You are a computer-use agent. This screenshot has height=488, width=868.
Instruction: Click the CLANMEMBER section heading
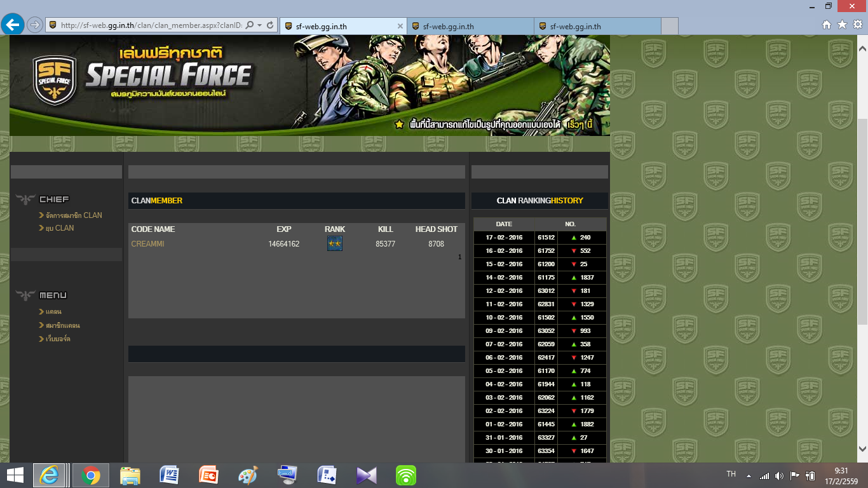coord(157,201)
